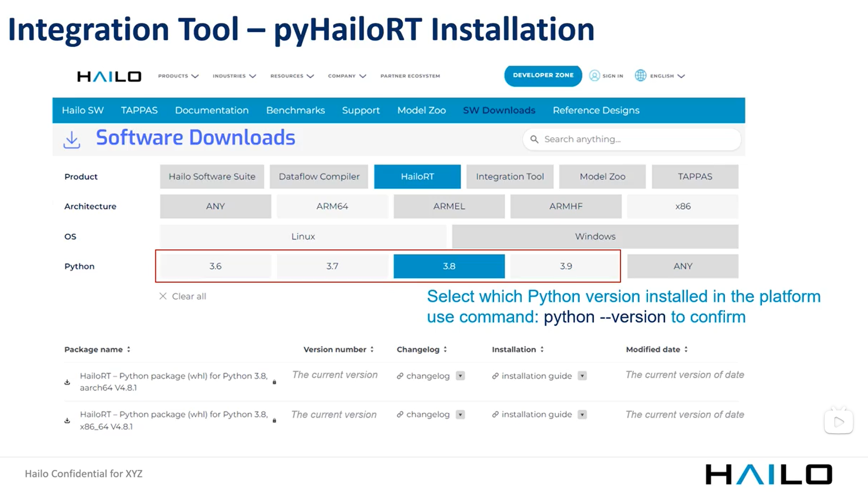This screenshot has width=868, height=492.
Task: Expand changelog dropdown arrow in aarch64 row
Action: 460,376
